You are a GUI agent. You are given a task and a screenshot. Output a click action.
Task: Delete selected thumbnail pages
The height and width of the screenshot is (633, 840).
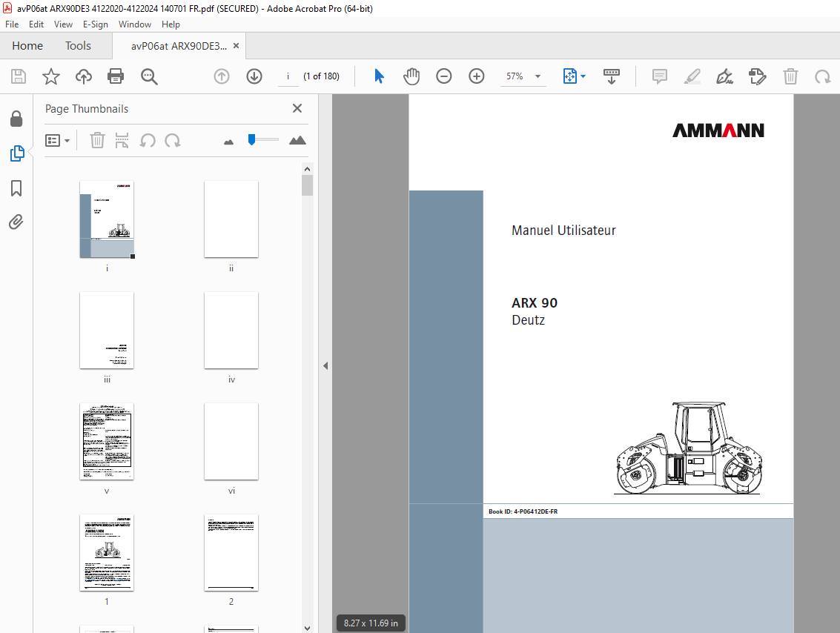[97, 140]
